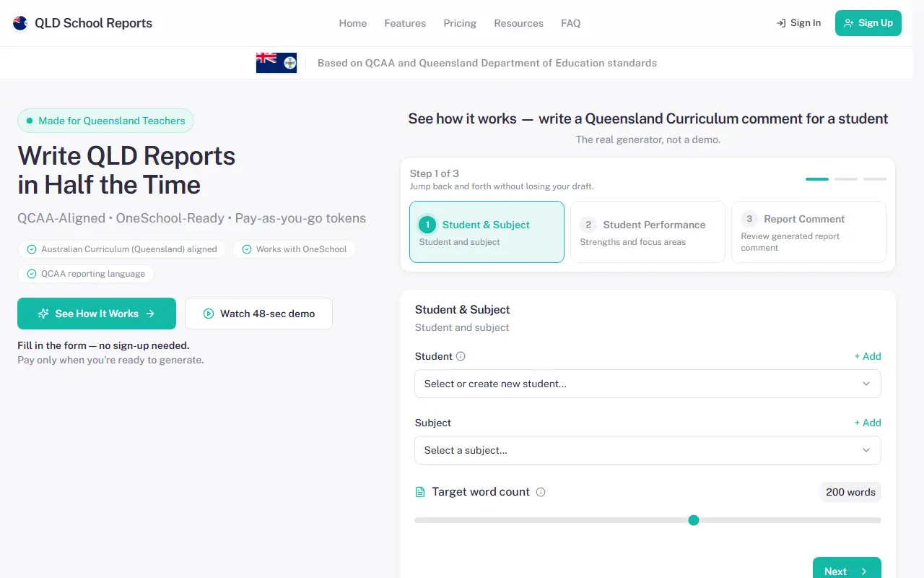Switch to the Student Performance step tab

coord(648,232)
